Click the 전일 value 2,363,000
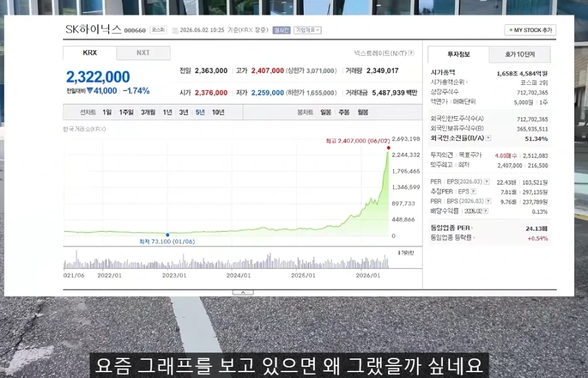Screen dimensions: 588x378 [211, 71]
